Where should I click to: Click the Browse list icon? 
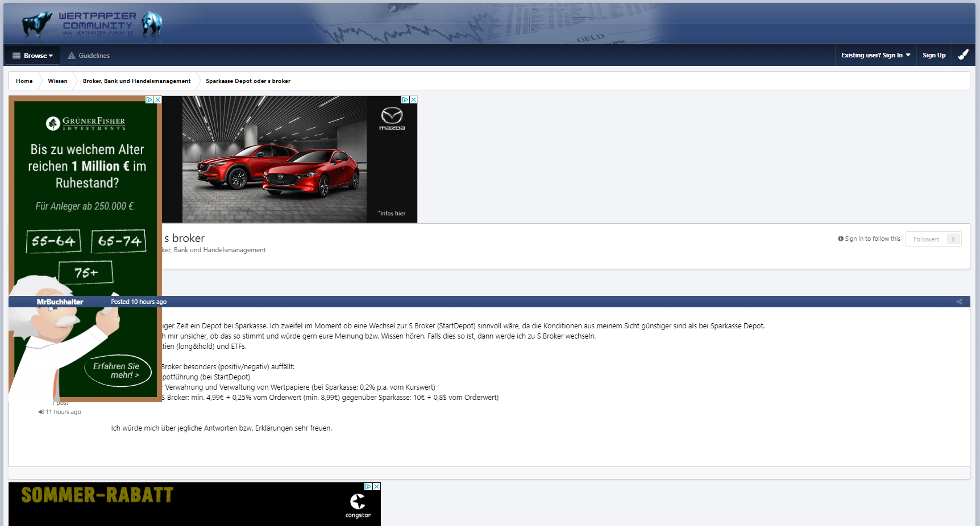tap(16, 56)
